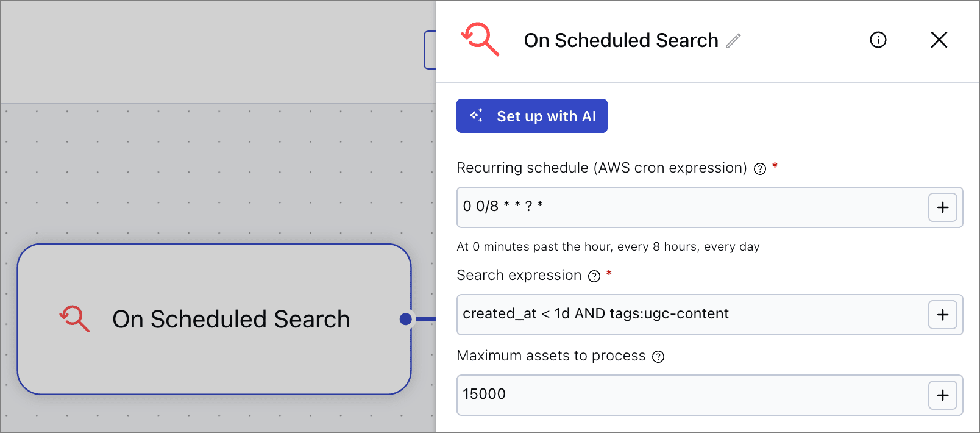This screenshot has height=433, width=980.
Task: Show help for Recurring schedule field
Action: pos(759,169)
